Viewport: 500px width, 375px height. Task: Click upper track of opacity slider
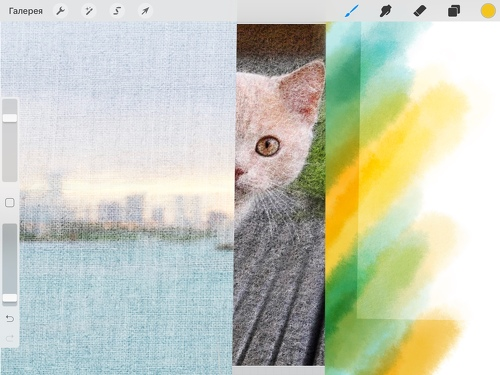[10, 259]
